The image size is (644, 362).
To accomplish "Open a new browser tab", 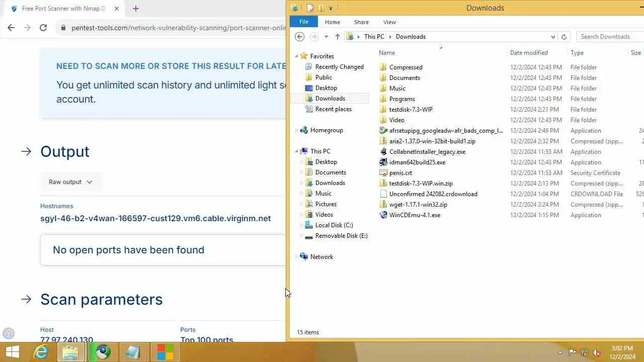I will pos(136,9).
